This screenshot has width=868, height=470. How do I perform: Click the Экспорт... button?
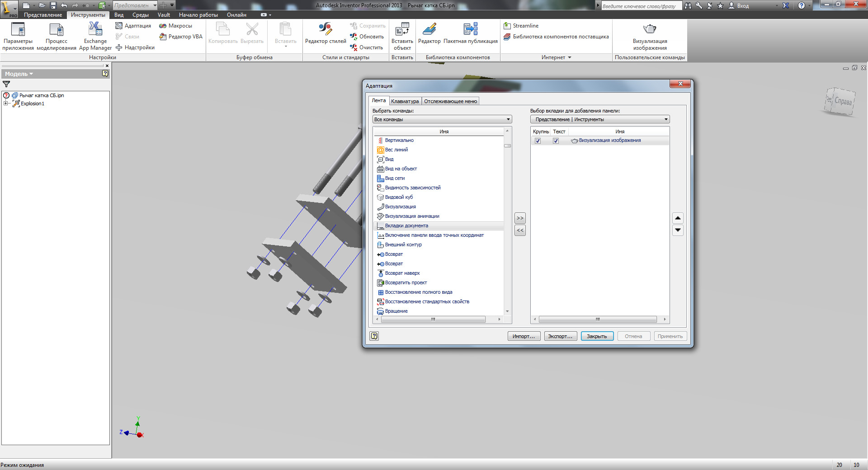tap(560, 336)
